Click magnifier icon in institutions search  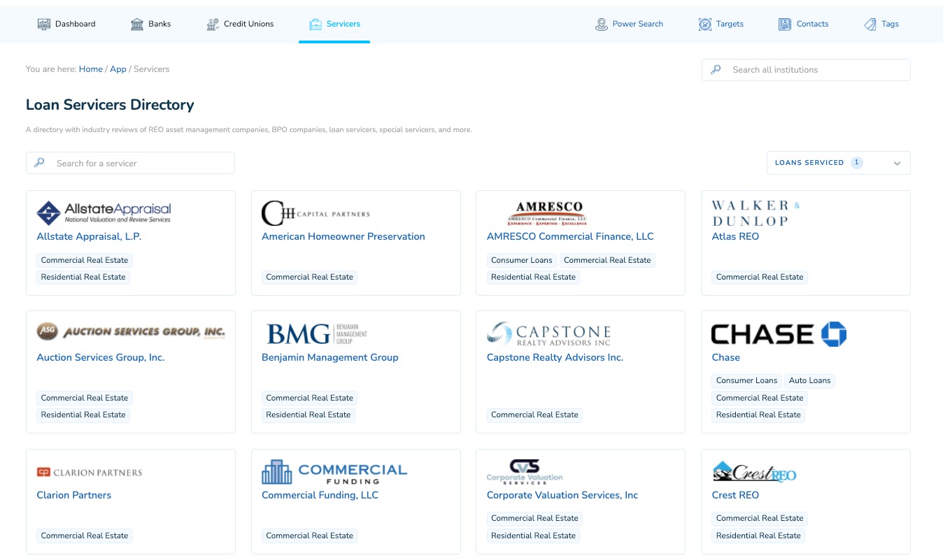pyautogui.click(x=716, y=70)
